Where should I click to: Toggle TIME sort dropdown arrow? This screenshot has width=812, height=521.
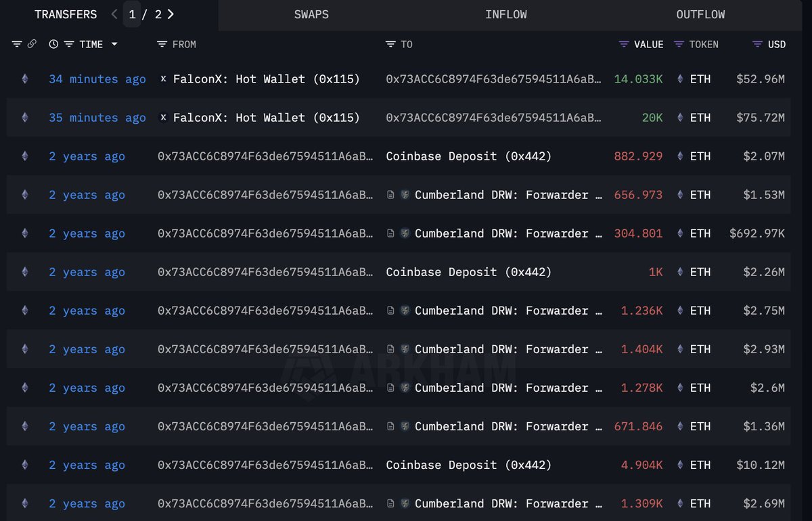pyautogui.click(x=114, y=44)
